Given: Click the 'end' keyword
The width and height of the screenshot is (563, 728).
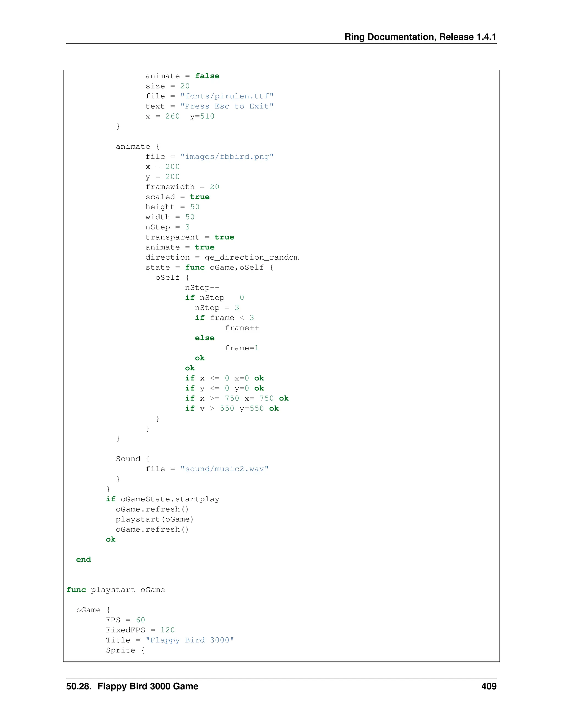Looking at the screenshot, I should coord(83,560).
